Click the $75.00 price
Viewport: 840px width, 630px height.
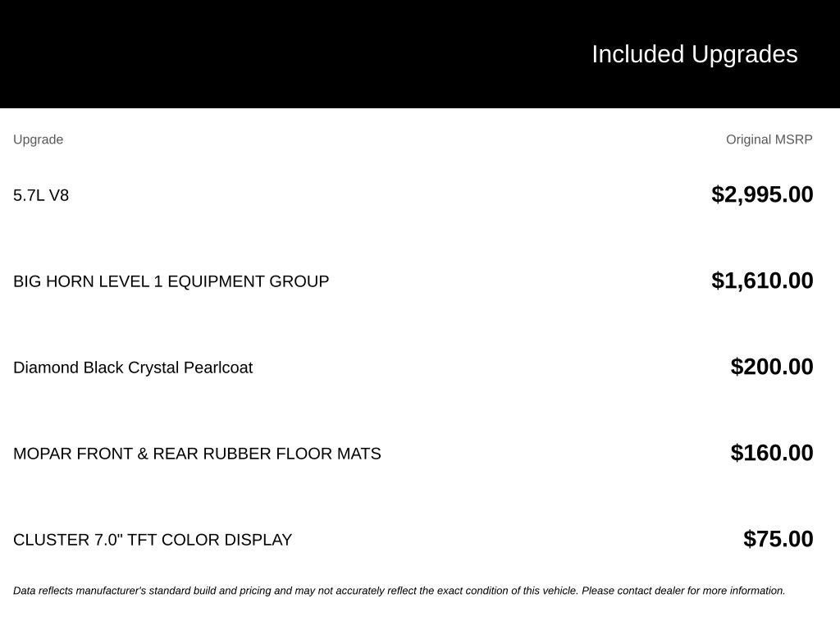[x=778, y=540]
